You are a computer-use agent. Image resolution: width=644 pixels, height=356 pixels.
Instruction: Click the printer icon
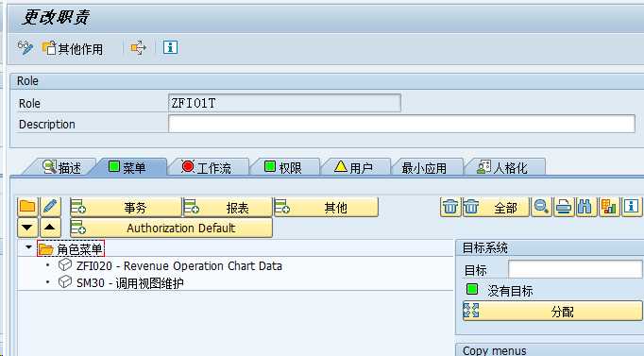coord(564,207)
